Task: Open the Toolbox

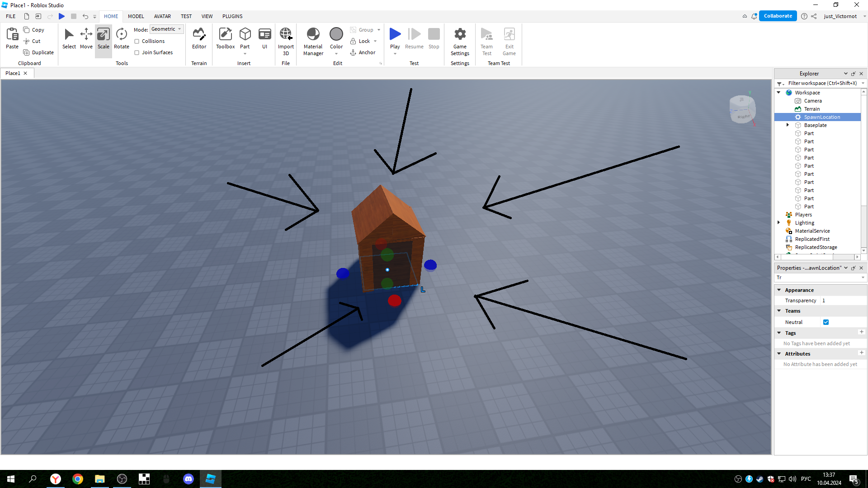Action: 225,40
